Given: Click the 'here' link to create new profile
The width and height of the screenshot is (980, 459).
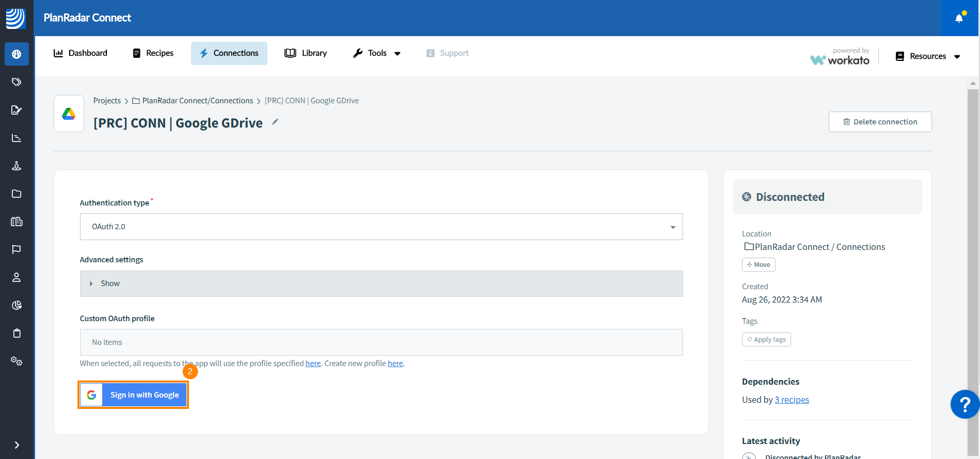Looking at the screenshot, I should (396, 363).
